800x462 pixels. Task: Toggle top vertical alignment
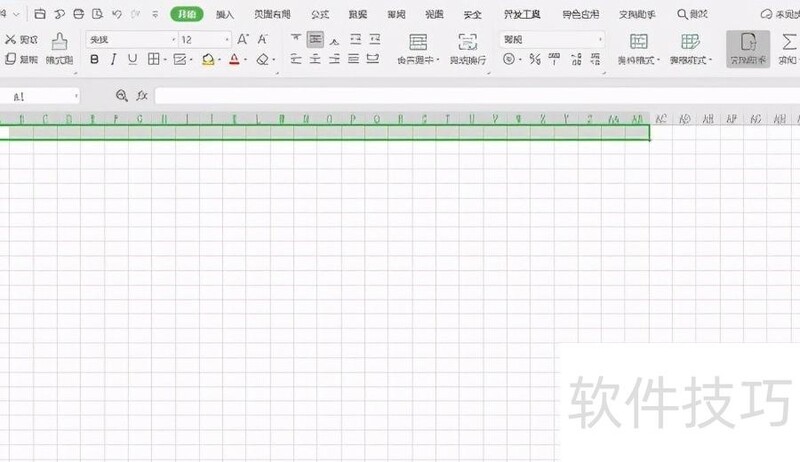pos(296,39)
